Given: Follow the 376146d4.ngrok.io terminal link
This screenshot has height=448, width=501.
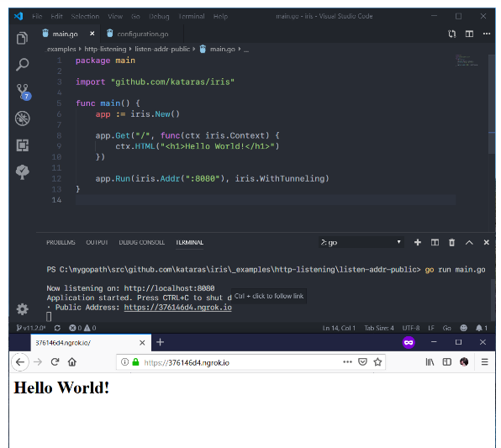Looking at the screenshot, I should (177, 308).
